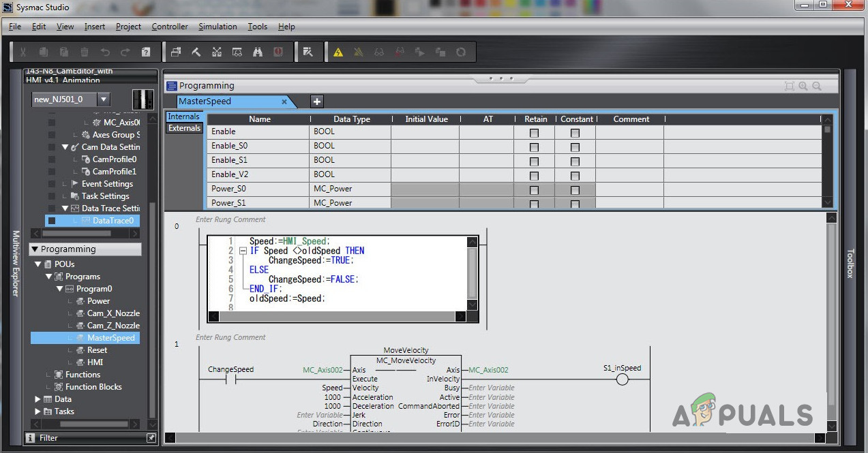This screenshot has height=453, width=868.
Task: Enable Retain for the Power_S0 variable
Action: pos(534,190)
